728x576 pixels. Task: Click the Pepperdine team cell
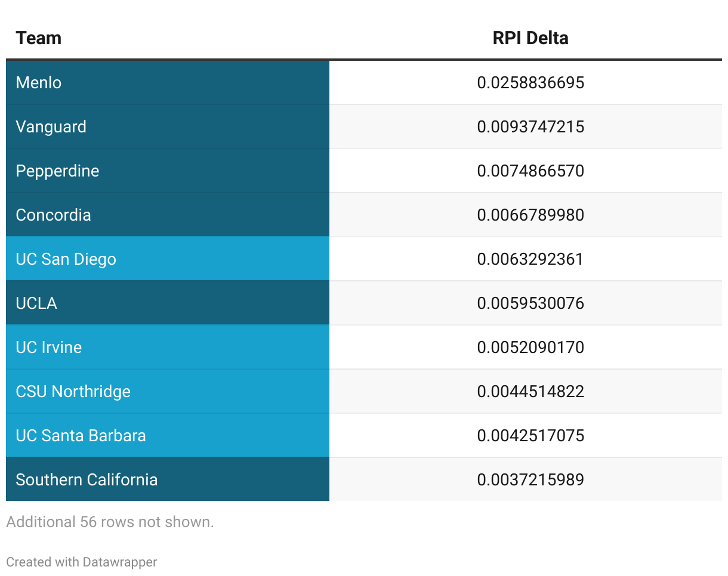(168, 171)
